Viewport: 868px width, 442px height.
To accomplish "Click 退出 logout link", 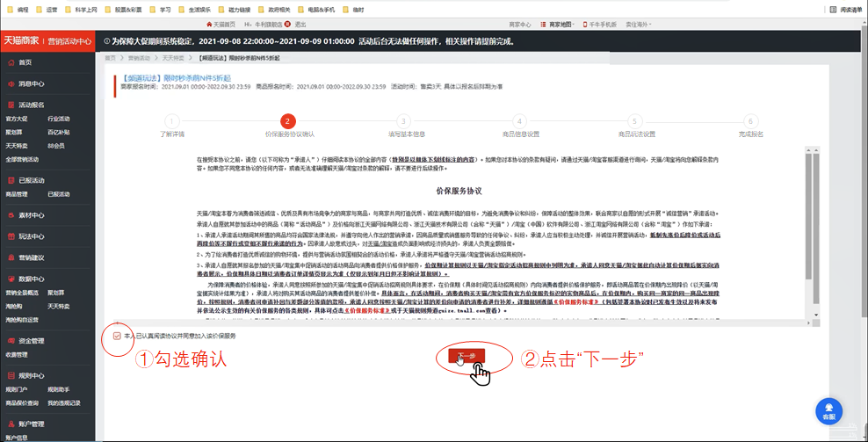I will click(x=300, y=25).
